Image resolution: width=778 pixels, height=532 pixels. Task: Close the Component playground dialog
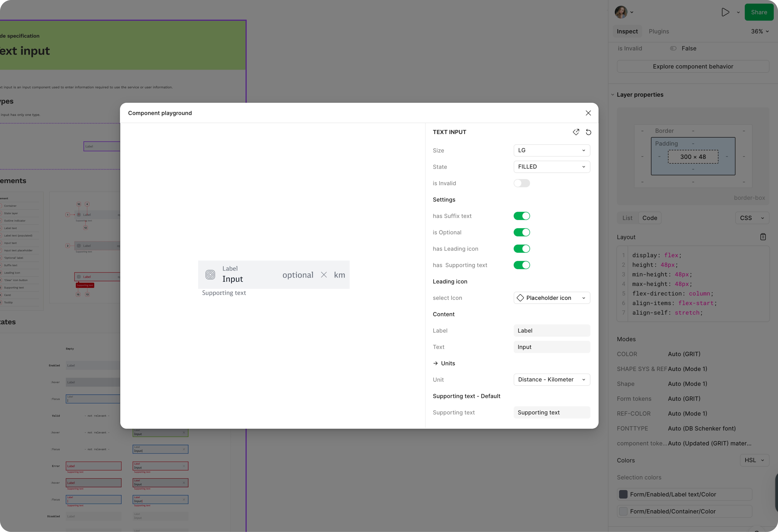point(588,113)
